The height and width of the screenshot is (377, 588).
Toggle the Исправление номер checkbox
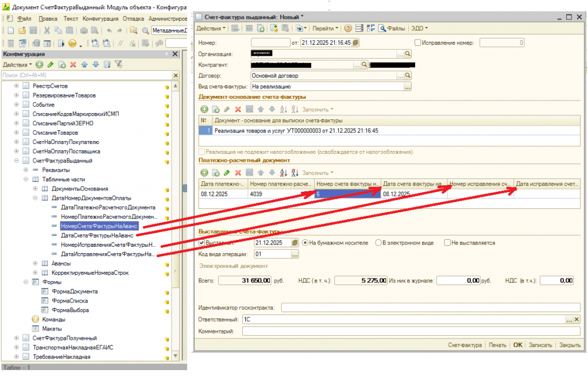coord(418,42)
